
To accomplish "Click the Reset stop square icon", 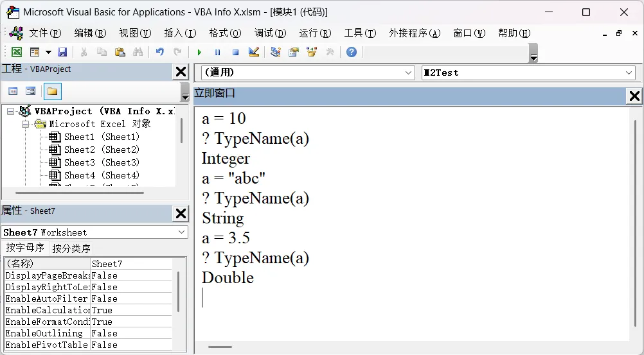I will 235,52.
